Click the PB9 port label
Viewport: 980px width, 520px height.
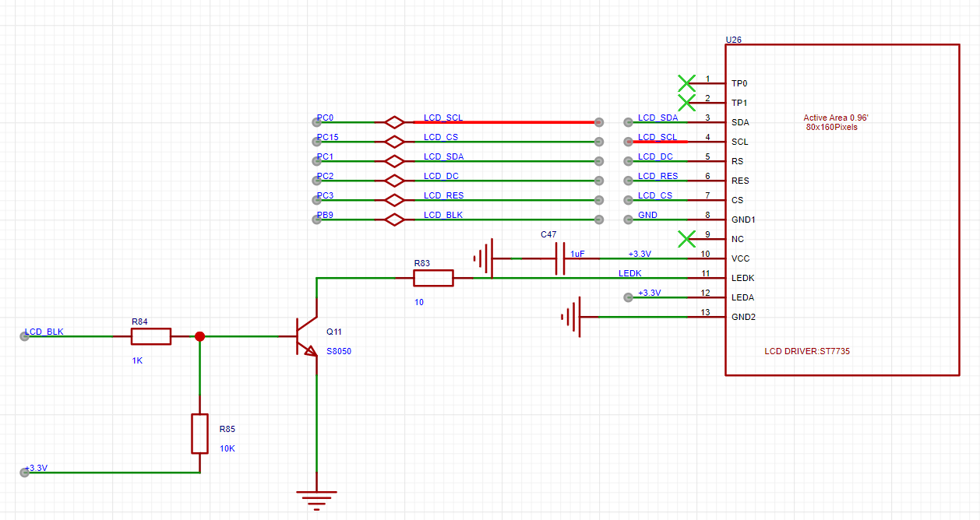(x=325, y=216)
